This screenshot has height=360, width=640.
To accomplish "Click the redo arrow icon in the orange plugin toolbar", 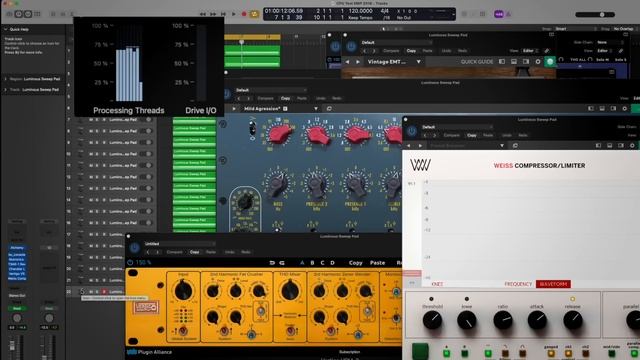I will [x=282, y=263].
